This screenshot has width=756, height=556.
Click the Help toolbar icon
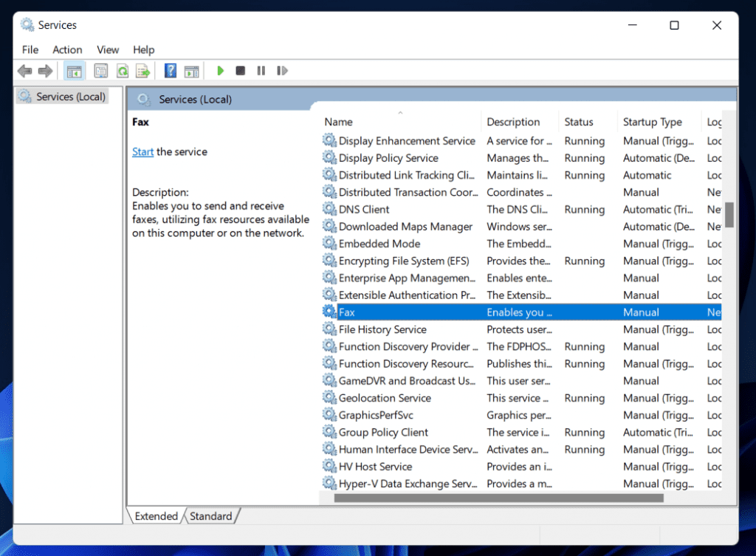coord(170,70)
